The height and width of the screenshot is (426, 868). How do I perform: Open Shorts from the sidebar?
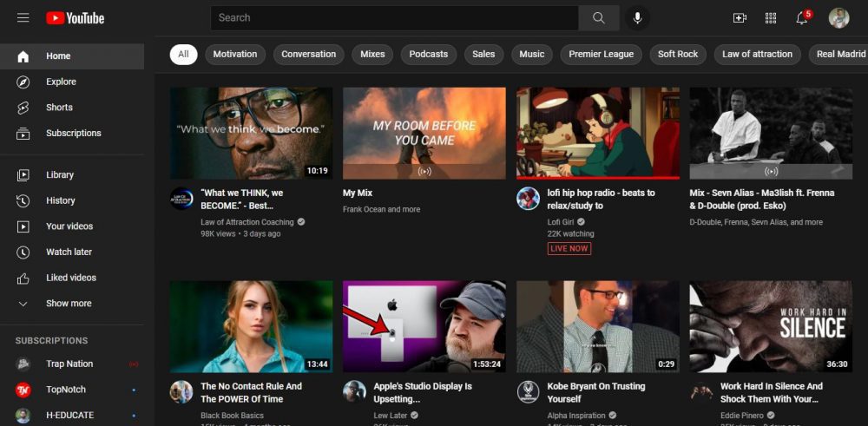72,108
